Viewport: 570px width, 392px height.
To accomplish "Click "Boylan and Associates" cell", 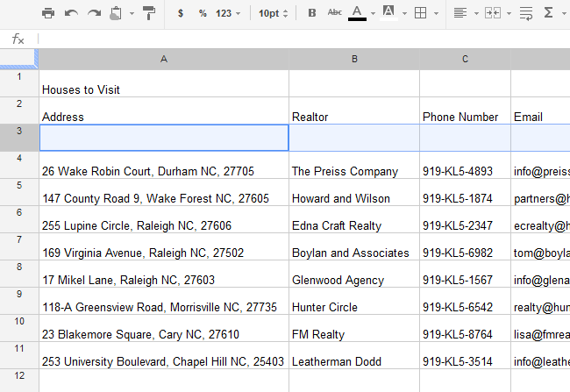I will [354, 246].
